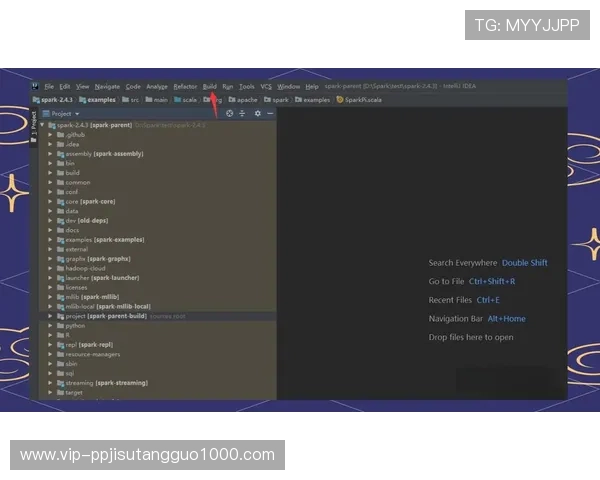Click the IntelliJ IDEA application icon
This screenshot has height=480, width=600.
[36, 87]
